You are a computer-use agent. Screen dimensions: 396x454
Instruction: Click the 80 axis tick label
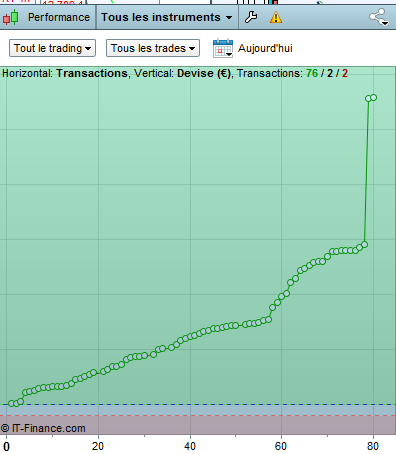[x=373, y=446]
